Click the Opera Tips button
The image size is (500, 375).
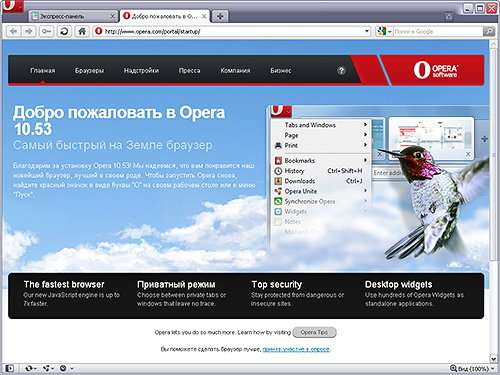pos(314,332)
